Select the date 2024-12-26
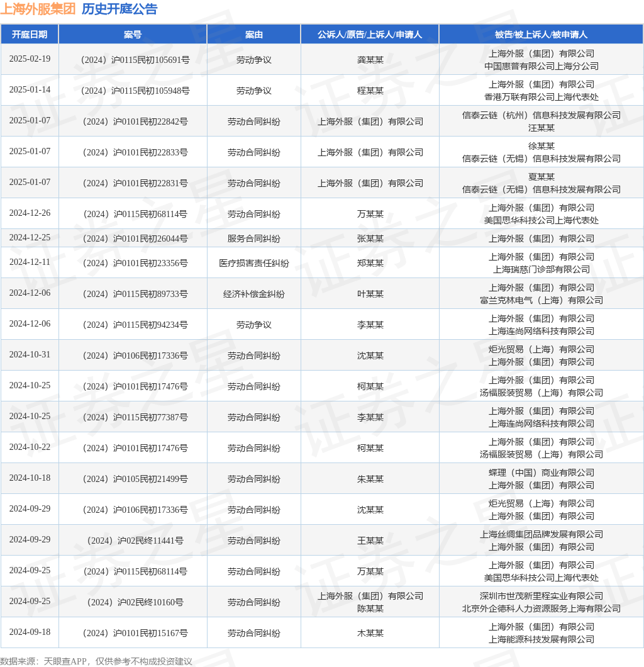Viewport: 644px width, 667px height. [x=30, y=213]
